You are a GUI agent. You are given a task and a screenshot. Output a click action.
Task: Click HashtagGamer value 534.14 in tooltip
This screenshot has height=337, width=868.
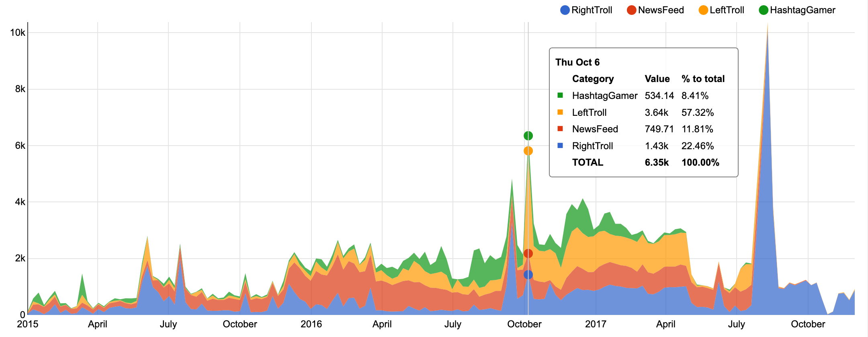coord(659,96)
